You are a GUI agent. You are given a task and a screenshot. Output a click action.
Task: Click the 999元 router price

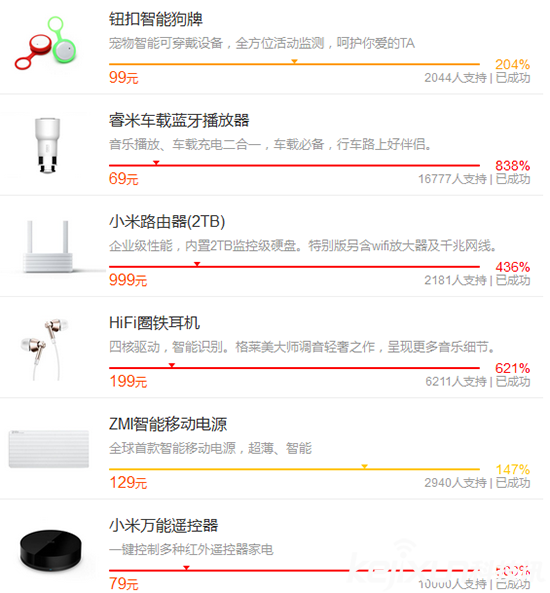tap(128, 280)
